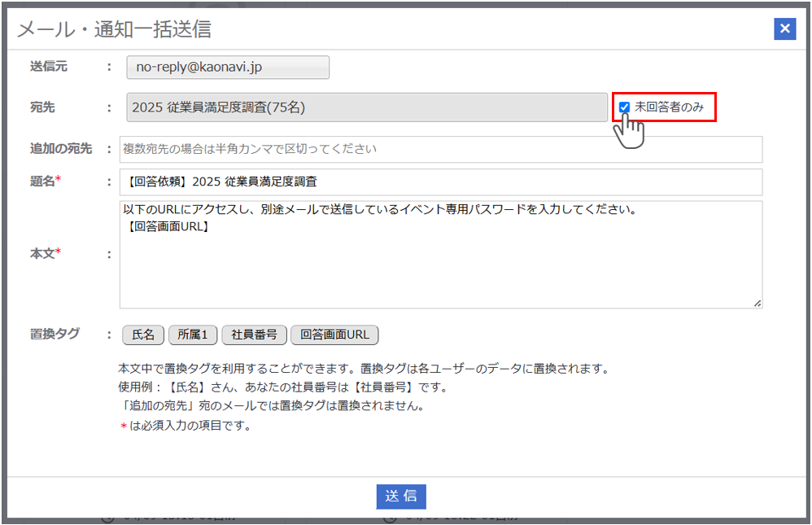The height and width of the screenshot is (525, 812).
Task: Click the 宛先 field label
Action: [42, 107]
